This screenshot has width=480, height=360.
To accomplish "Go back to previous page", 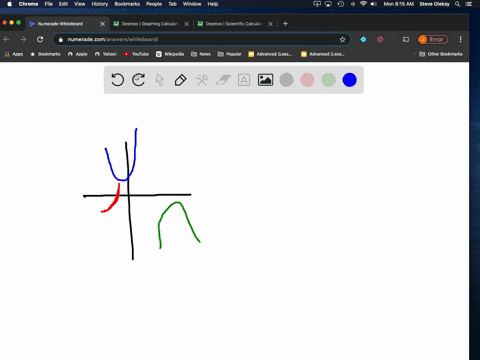I will (6, 39).
